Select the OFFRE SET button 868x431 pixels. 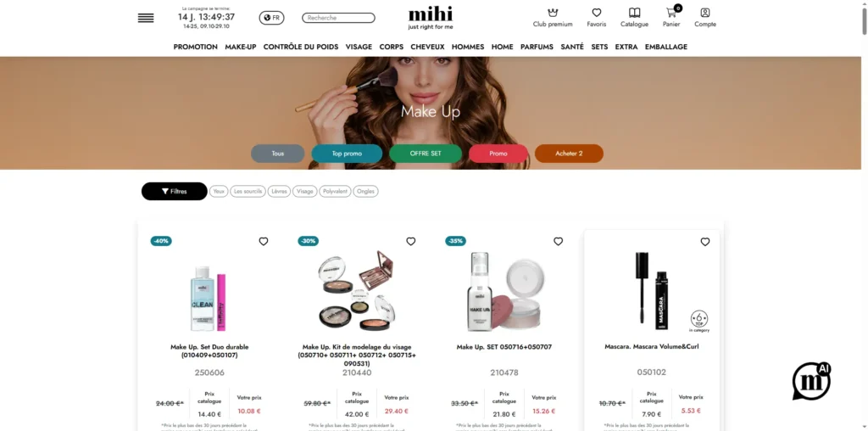point(426,154)
